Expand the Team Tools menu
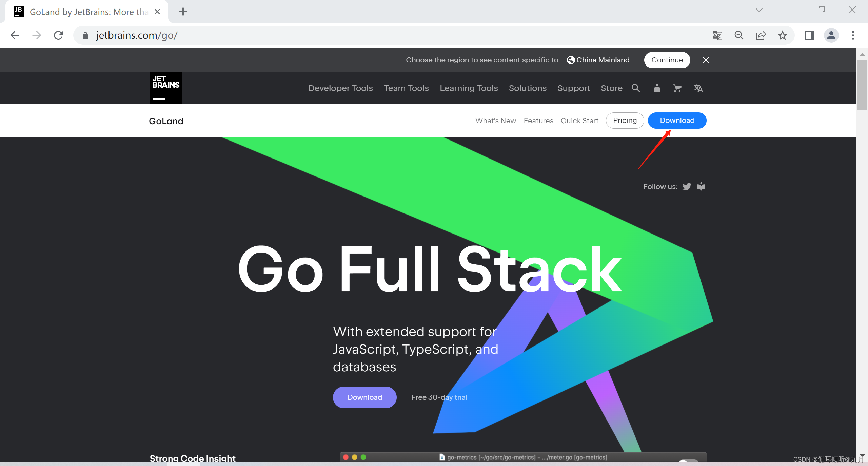The image size is (868, 466). click(x=406, y=88)
